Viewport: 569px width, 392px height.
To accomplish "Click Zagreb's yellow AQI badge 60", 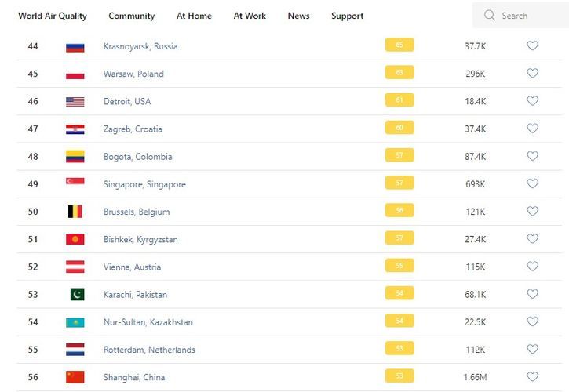I will [399, 128].
